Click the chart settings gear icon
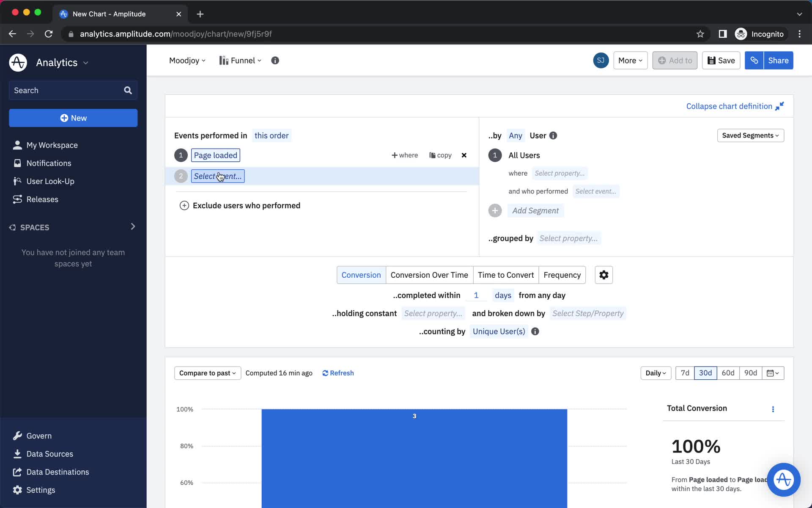This screenshot has height=508, width=812. (604, 275)
